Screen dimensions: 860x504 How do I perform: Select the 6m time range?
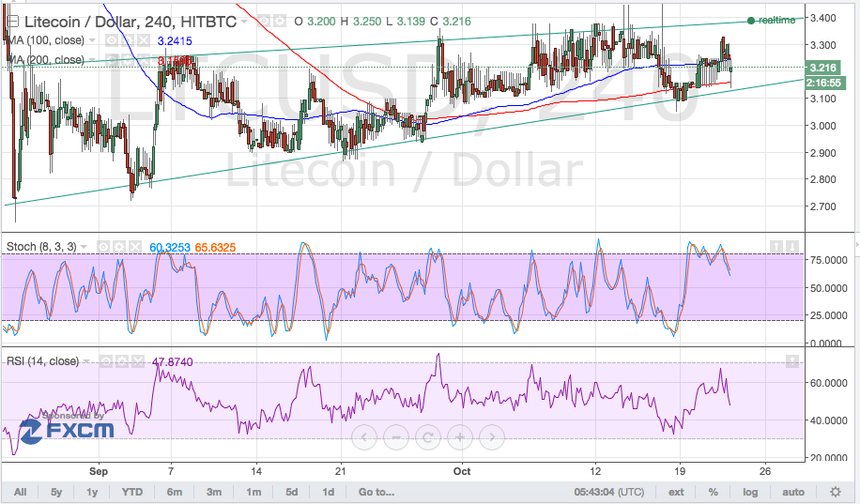click(175, 492)
